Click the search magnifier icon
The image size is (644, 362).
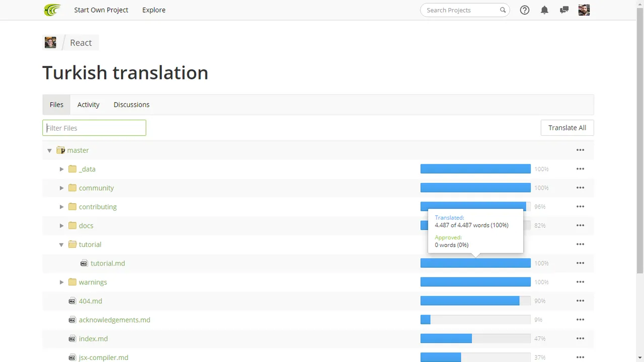click(503, 10)
